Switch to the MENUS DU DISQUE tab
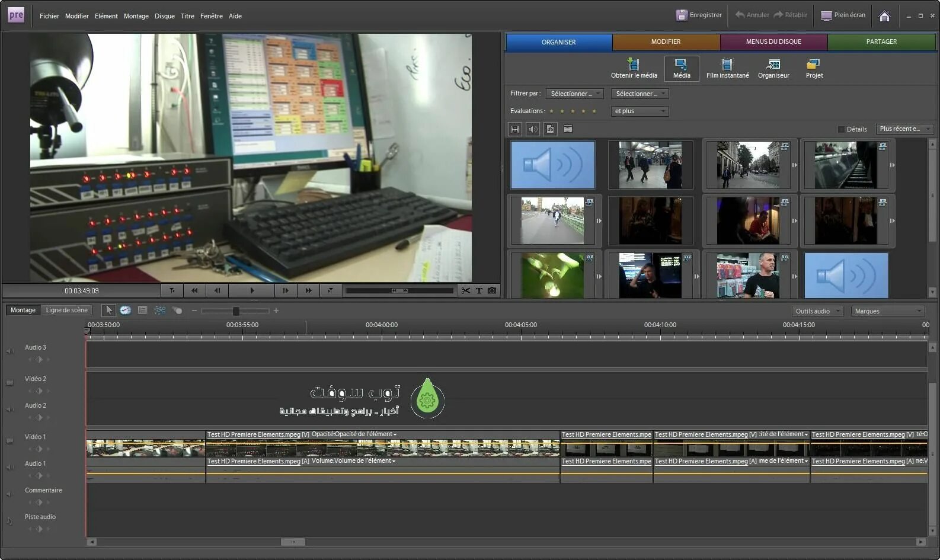 point(773,42)
